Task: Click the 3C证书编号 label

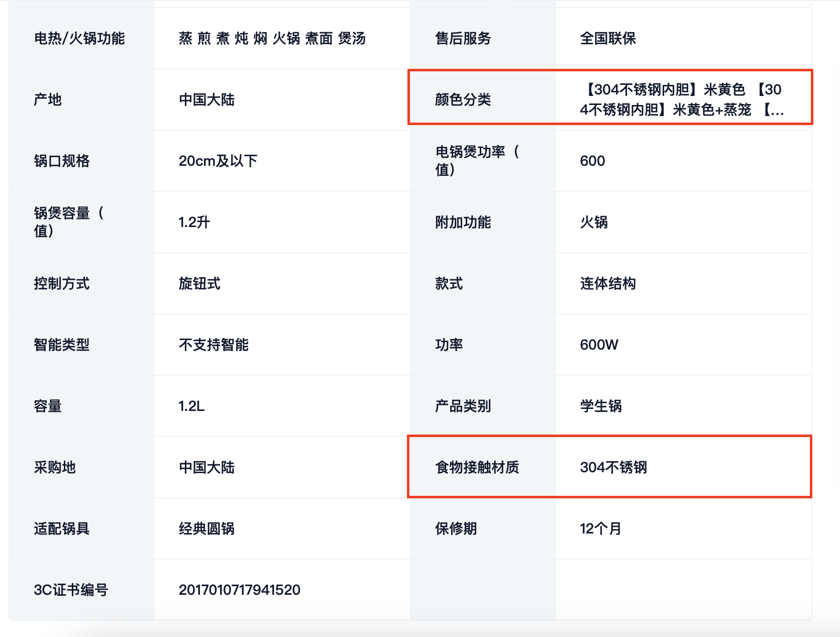Action: click(x=71, y=590)
